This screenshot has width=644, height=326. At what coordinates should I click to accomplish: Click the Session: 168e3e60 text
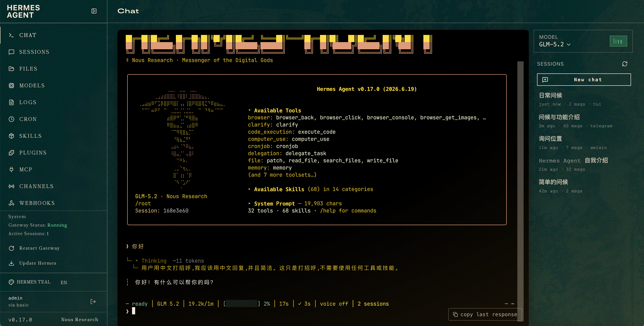162,211
